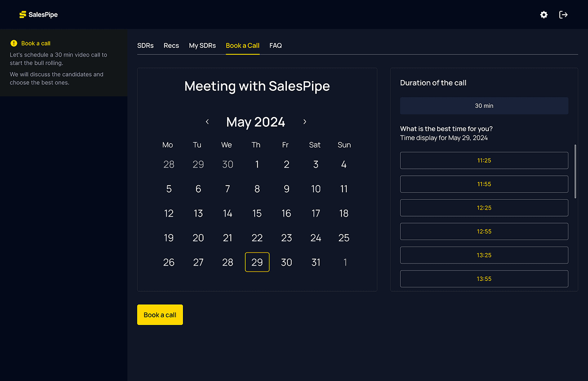Click the May 2024 month label

coord(255,122)
